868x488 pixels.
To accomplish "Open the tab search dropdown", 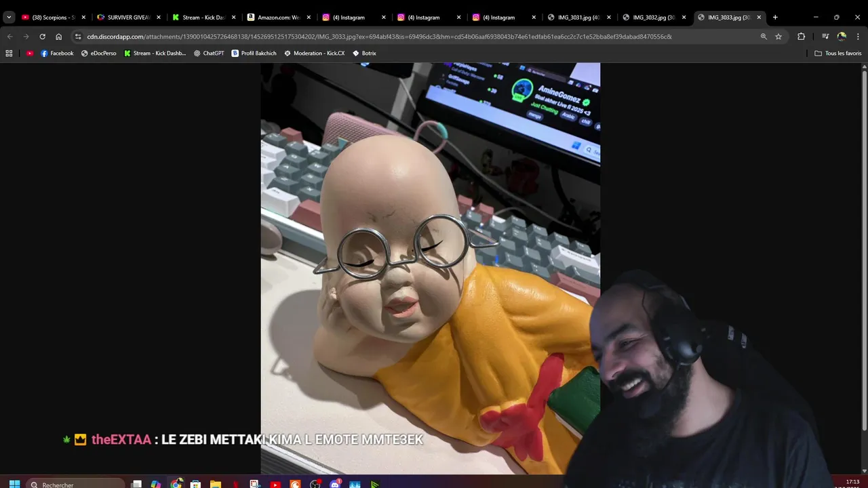I will coord(9,17).
